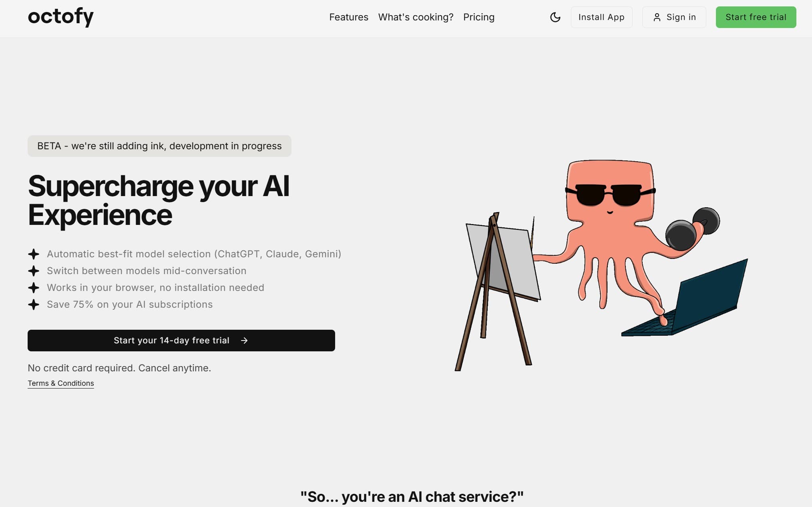
Task: Click the Install App button
Action: pyautogui.click(x=601, y=17)
